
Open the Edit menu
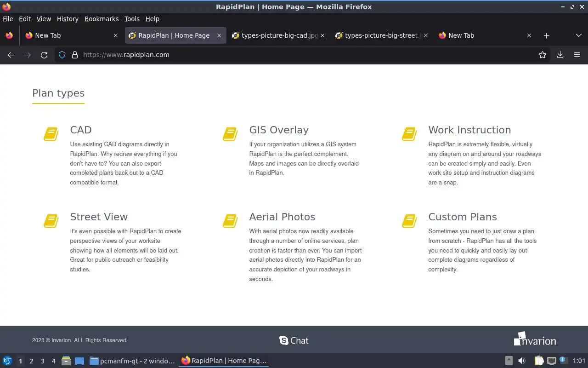(x=25, y=19)
